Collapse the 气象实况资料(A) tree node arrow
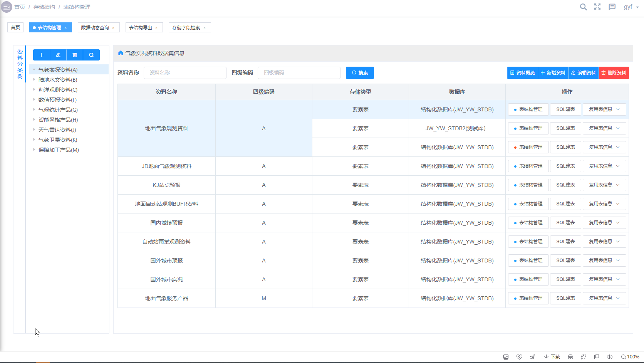The height and width of the screenshot is (363, 644). [34, 70]
